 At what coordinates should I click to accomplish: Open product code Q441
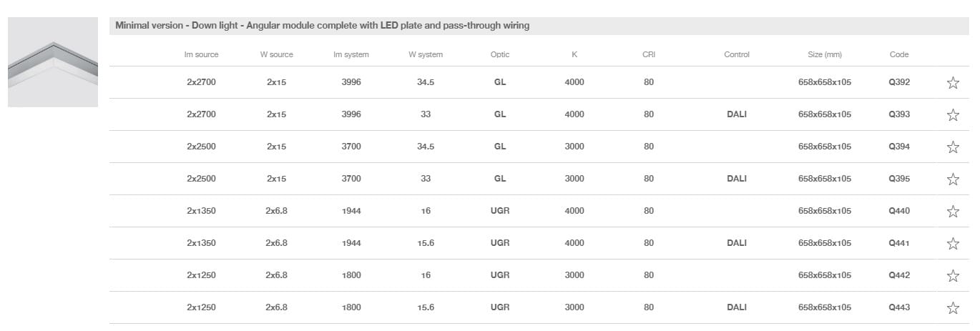click(898, 243)
